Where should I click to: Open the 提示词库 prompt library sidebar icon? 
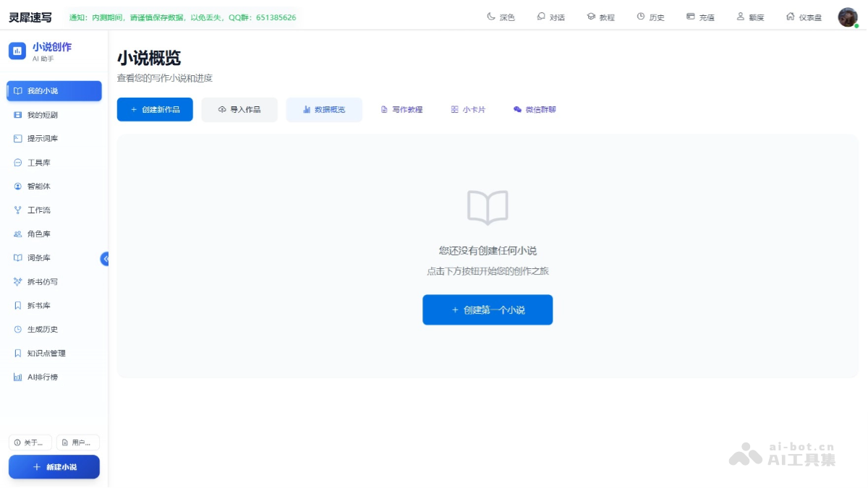43,138
